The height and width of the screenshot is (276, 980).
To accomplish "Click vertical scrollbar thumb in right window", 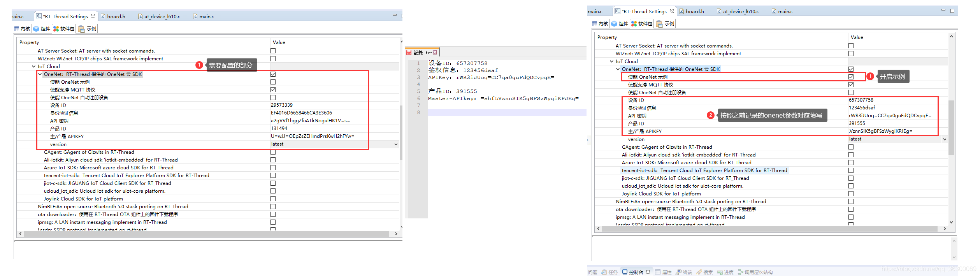I will 951,128.
